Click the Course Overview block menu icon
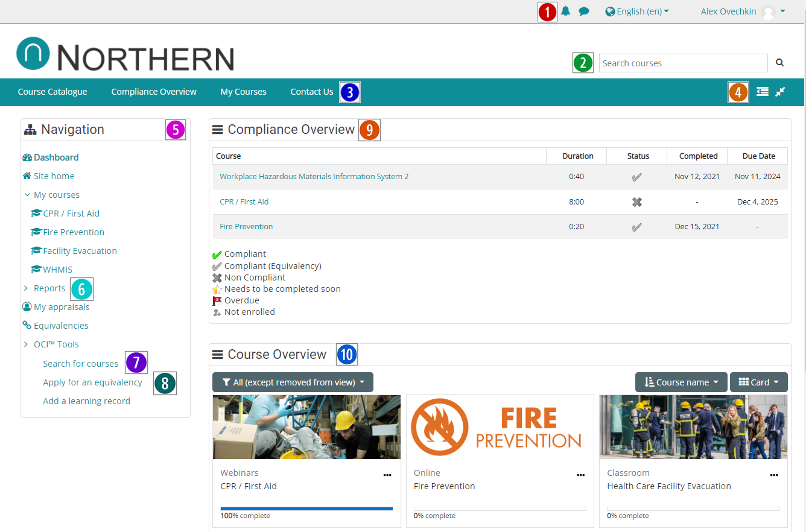 coord(218,355)
